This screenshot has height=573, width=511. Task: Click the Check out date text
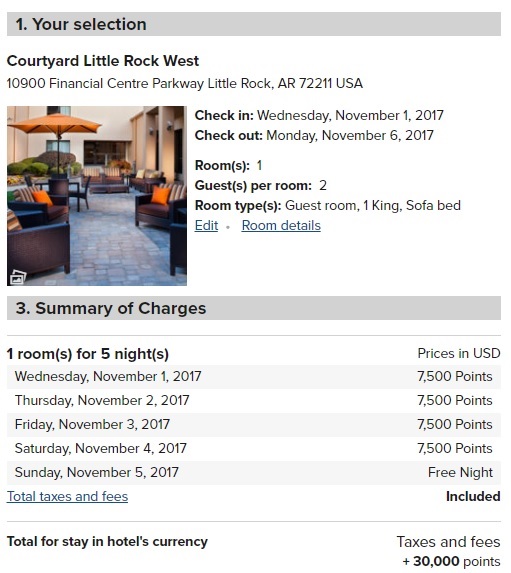pyautogui.click(x=350, y=136)
